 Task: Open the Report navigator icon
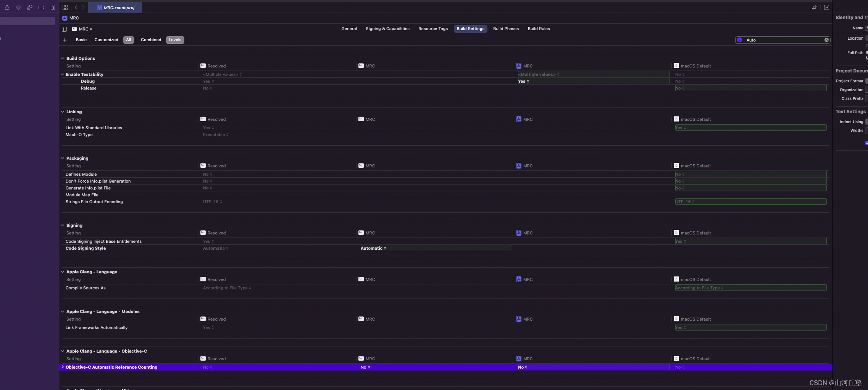(53, 7)
